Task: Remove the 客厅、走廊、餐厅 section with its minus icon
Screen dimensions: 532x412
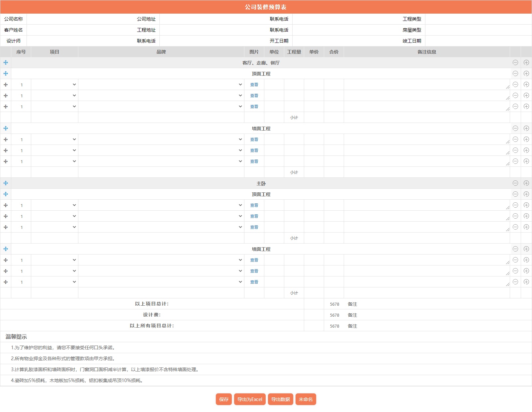Action: (515, 62)
